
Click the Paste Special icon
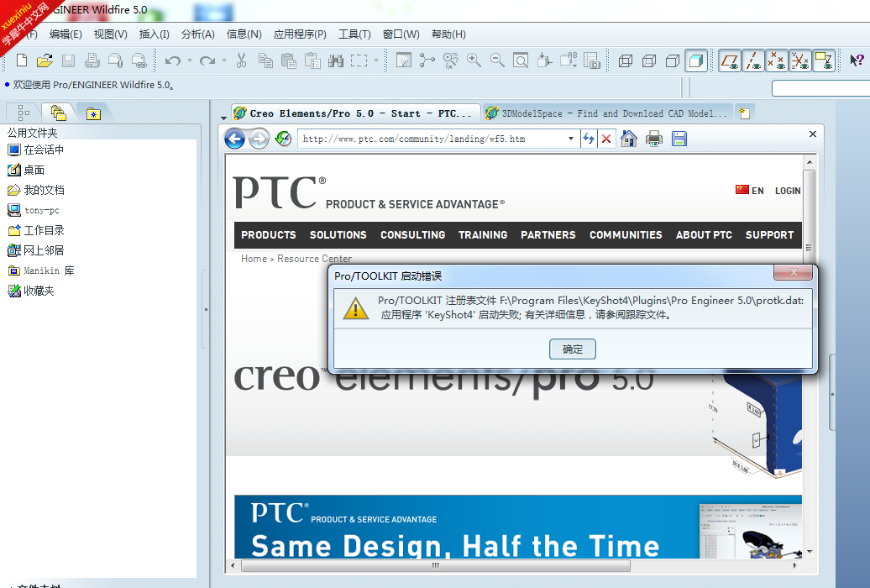pos(312,60)
